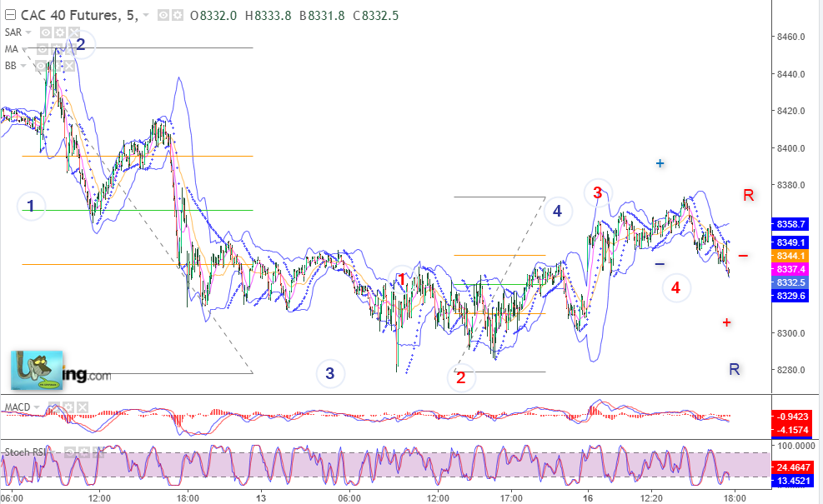
Task: Click the 13 date label on time axis
Action: coord(261,497)
